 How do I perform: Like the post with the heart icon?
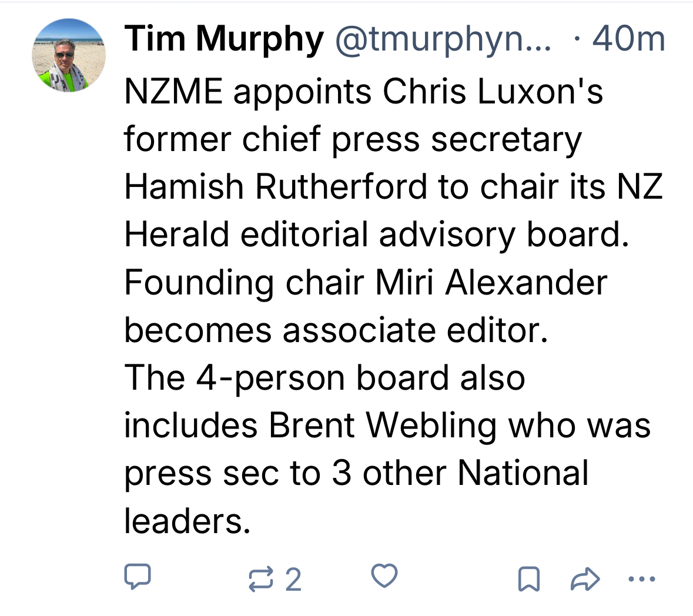(385, 576)
